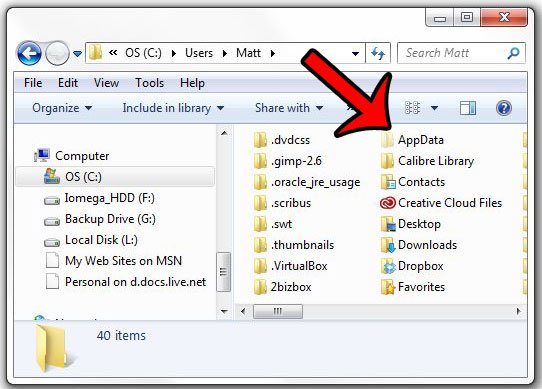
Task: Click the 40 items status text
Action: [121, 335]
